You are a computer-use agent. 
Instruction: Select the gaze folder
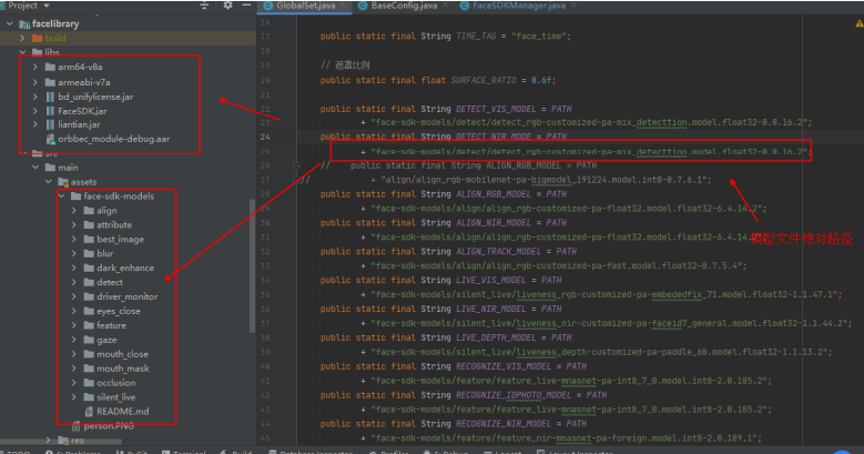point(106,340)
